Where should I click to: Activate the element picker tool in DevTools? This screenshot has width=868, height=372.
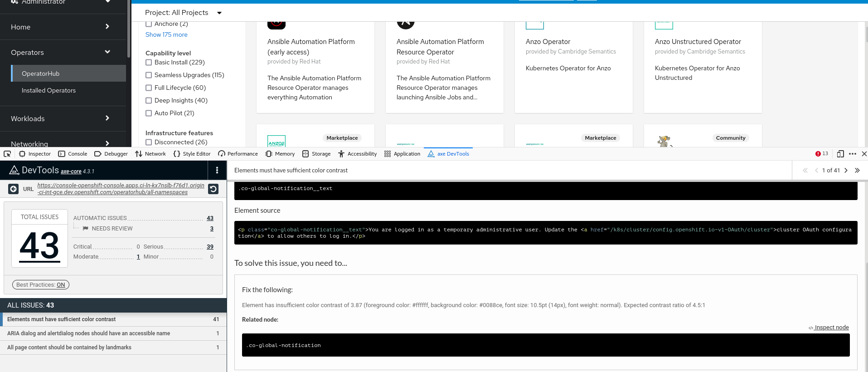pos(7,154)
